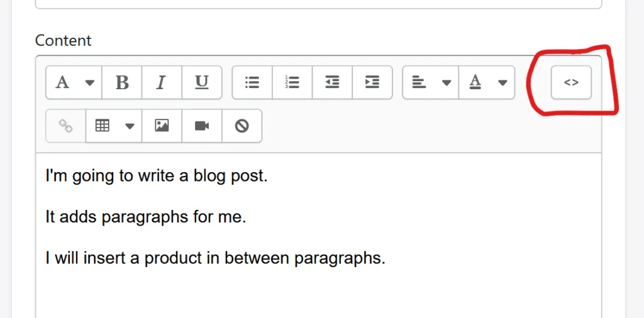
Task: Click the Clear formatting icon
Action: pos(241,126)
